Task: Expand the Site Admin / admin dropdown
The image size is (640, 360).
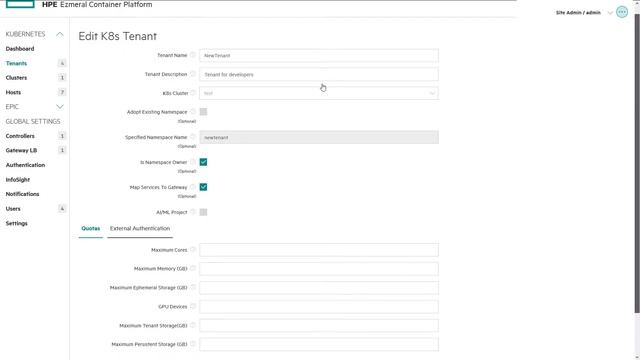Action: pos(610,13)
